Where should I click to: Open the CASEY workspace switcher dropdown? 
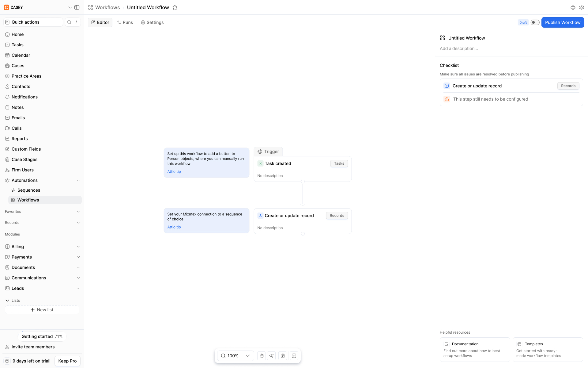[x=70, y=7]
